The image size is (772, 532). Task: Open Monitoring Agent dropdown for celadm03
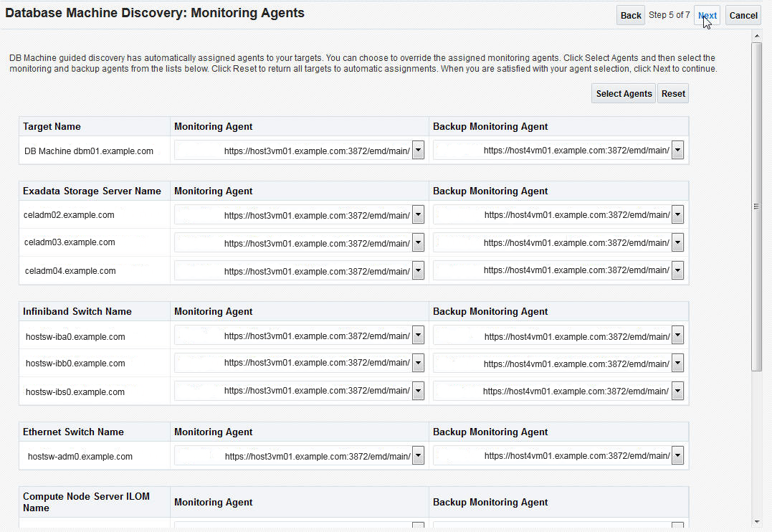[x=418, y=242]
